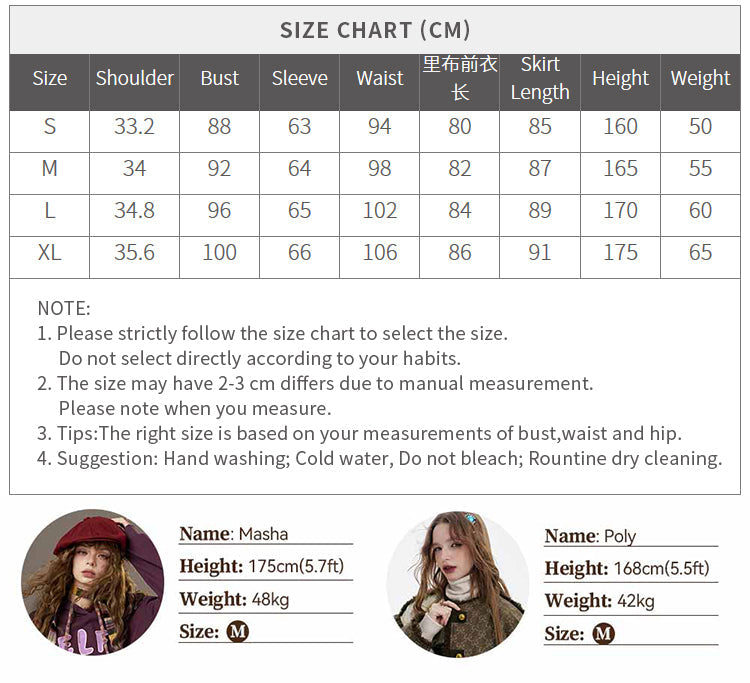Click the Chinese-labeled column header
Image resolution: width=750 pixels, height=683 pixels.
point(460,78)
